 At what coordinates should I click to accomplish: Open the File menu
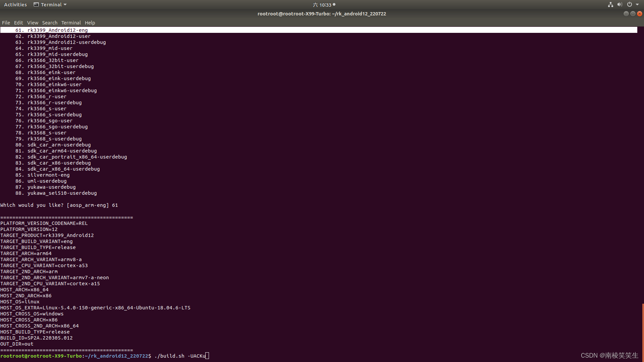(x=6, y=23)
